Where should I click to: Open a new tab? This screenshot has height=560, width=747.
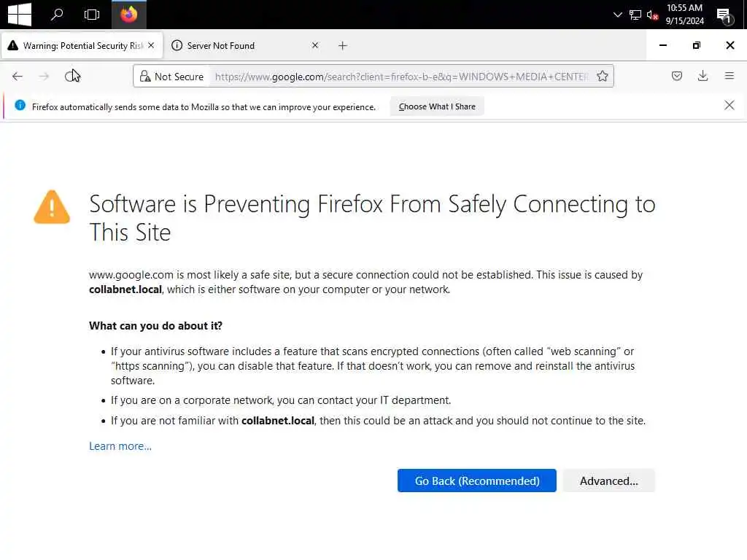343,45
